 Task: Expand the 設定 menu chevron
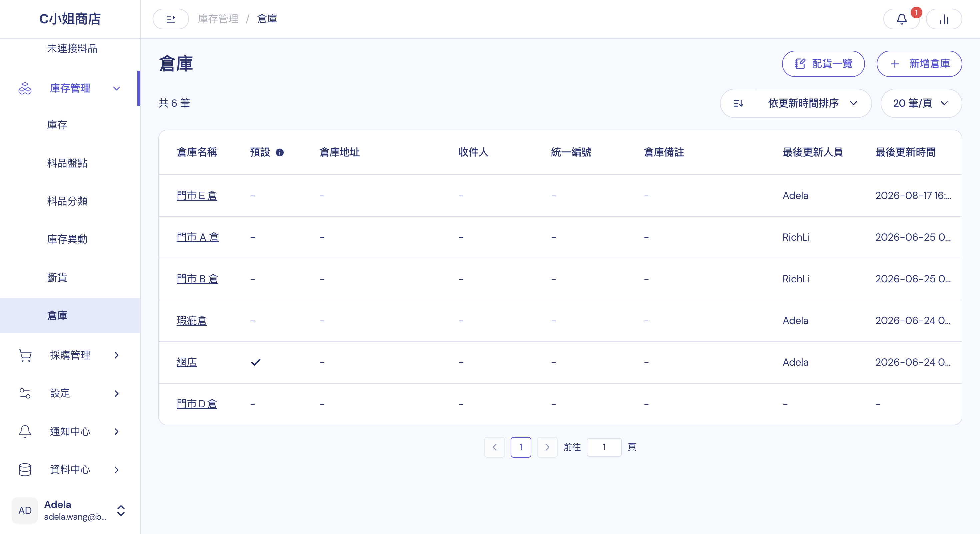(x=116, y=393)
